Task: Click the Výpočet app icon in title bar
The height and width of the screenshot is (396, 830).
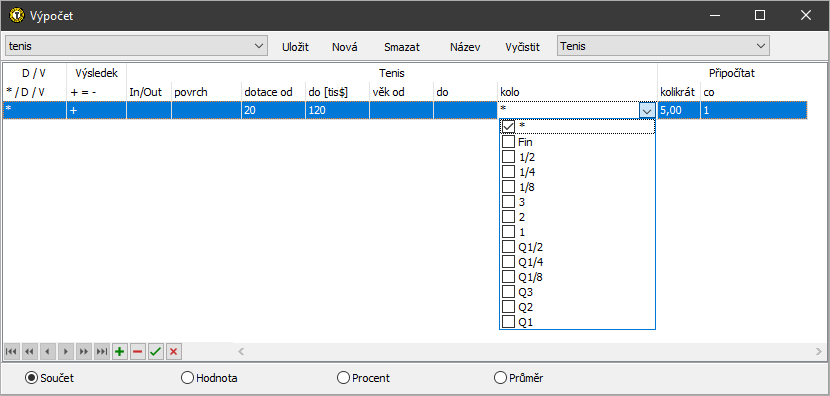Action: tap(17, 15)
